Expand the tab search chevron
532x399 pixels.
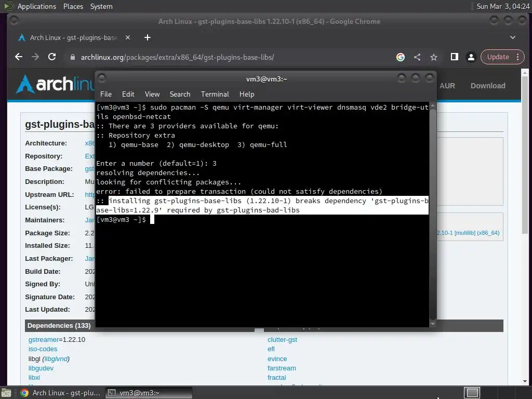point(513,37)
